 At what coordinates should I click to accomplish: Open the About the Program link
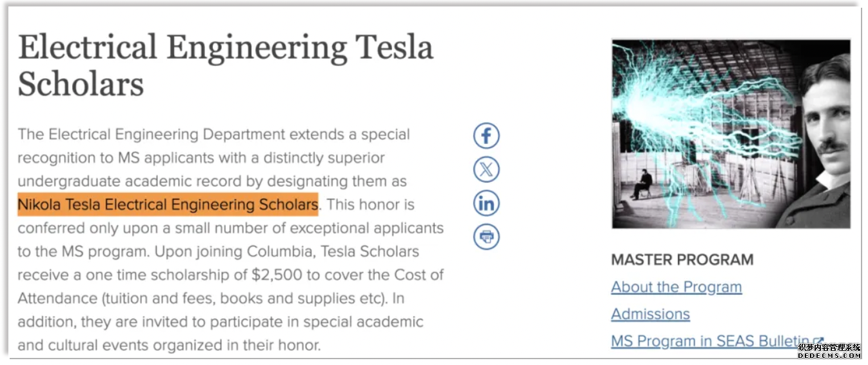pos(676,287)
